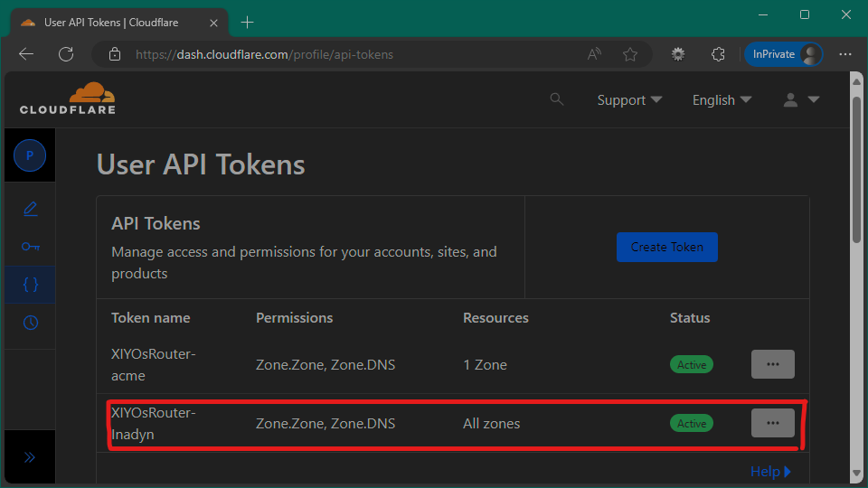Click the profile avatar P icon
The image size is (868, 488).
pyautogui.click(x=30, y=155)
